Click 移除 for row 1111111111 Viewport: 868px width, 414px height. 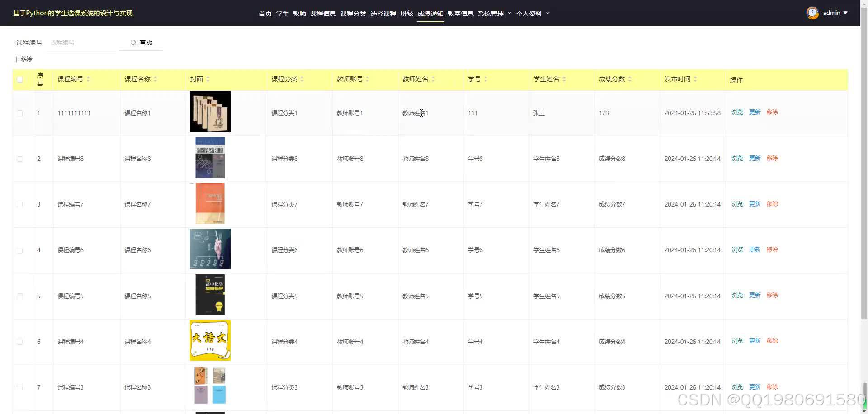(772, 112)
